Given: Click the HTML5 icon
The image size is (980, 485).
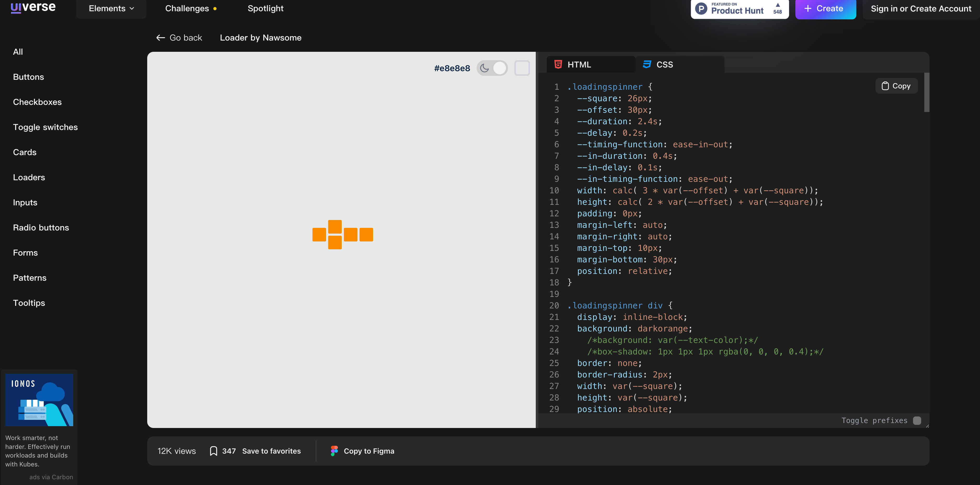Looking at the screenshot, I should (558, 64).
